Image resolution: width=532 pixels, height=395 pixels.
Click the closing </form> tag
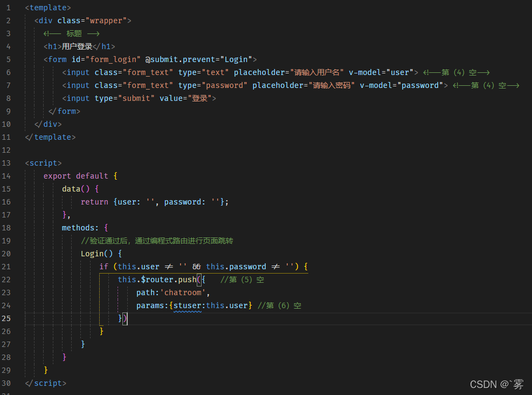pyautogui.click(x=64, y=111)
